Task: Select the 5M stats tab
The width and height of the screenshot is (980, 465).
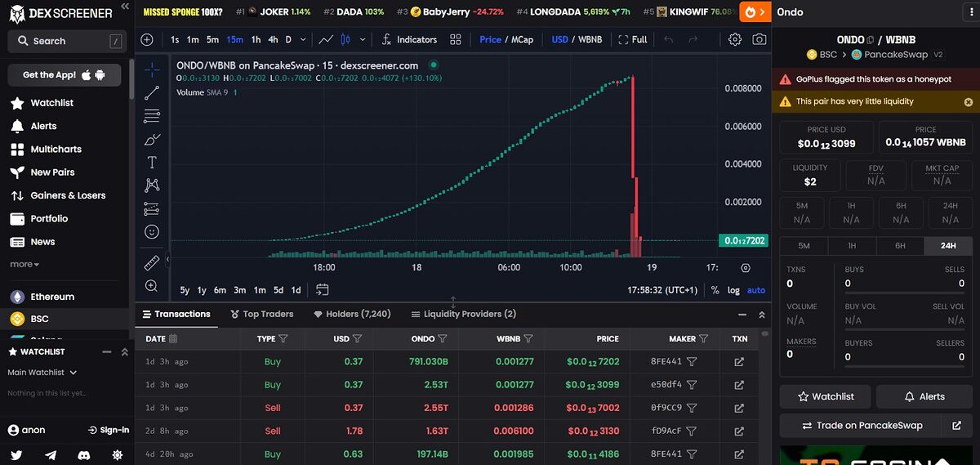Action: pyautogui.click(x=804, y=245)
